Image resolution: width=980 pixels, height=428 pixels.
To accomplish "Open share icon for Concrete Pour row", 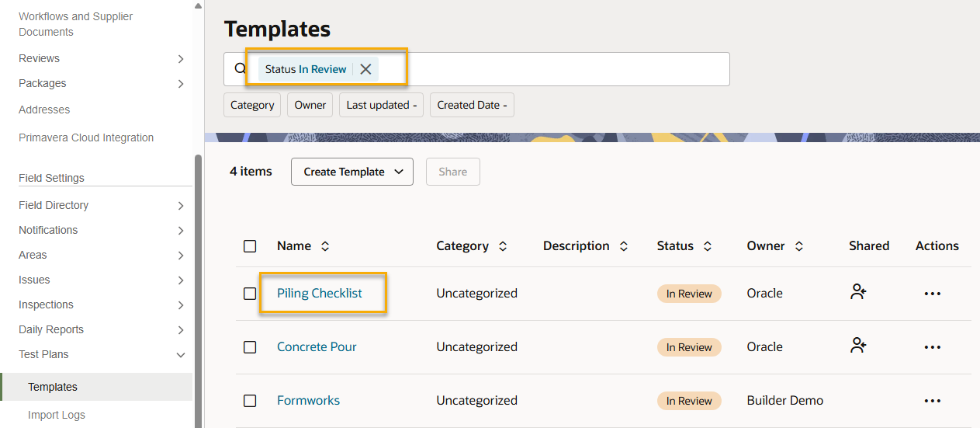I will pyautogui.click(x=858, y=346).
